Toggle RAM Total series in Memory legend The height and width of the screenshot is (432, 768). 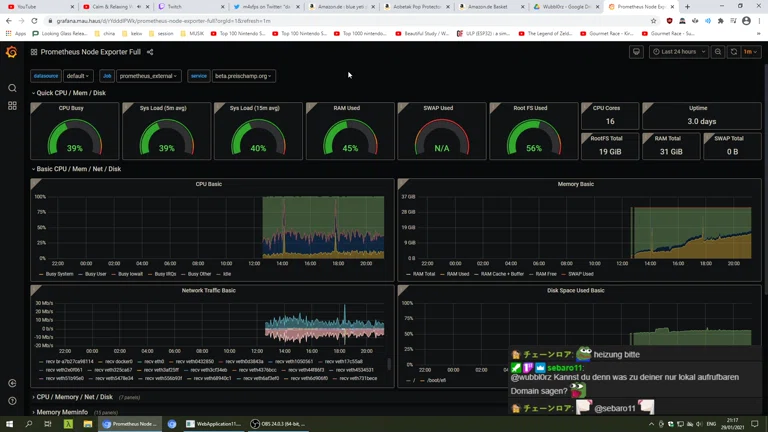click(x=424, y=274)
